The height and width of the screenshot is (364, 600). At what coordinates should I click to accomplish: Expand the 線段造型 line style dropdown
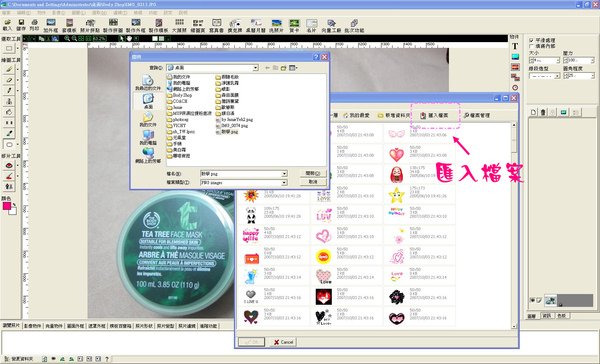click(x=557, y=76)
